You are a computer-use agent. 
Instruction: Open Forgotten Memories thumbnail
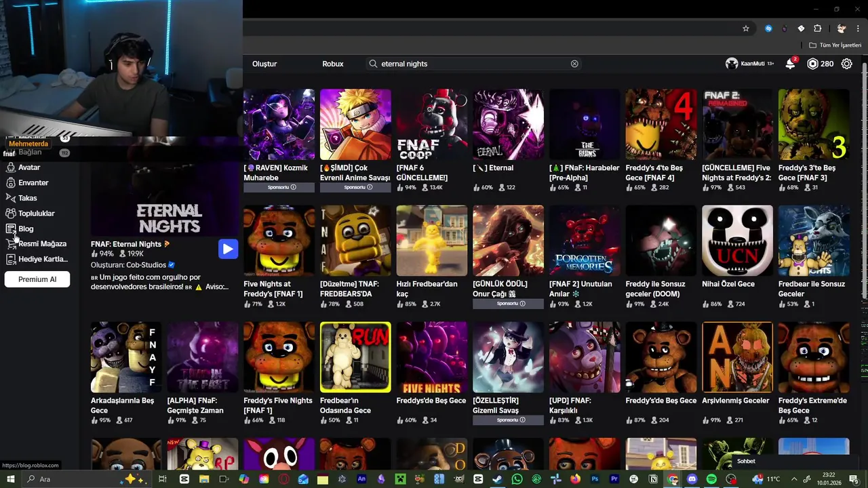coord(585,241)
